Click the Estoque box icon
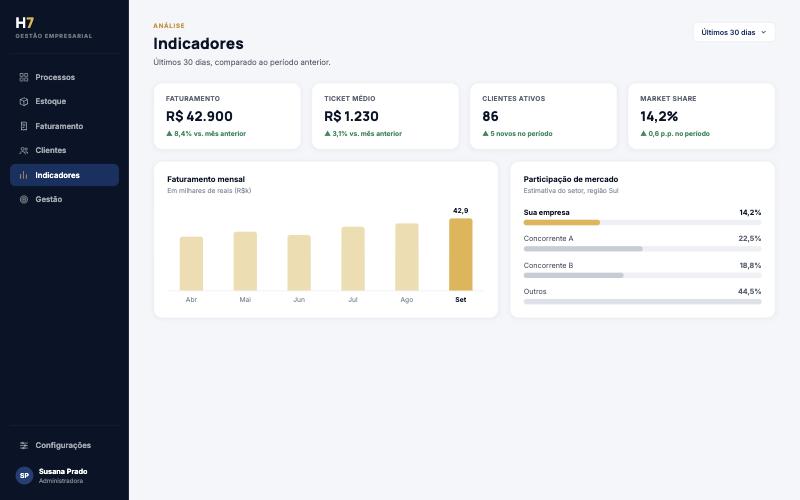800x500 pixels. click(x=23, y=102)
